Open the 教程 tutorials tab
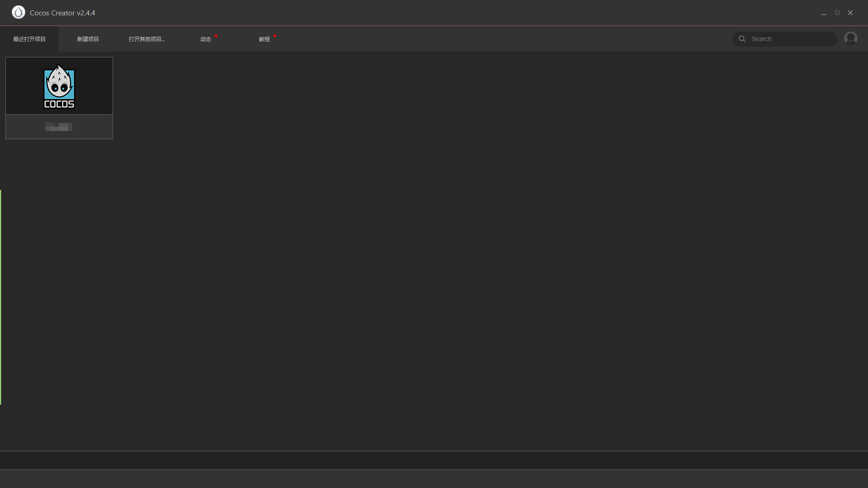The image size is (868, 488). coord(264,39)
